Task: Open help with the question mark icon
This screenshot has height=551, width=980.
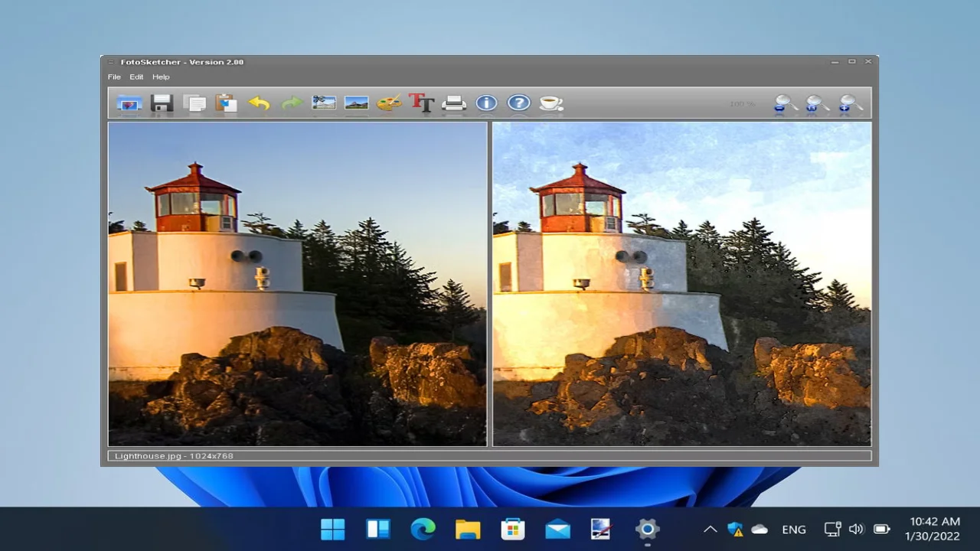Action: click(519, 103)
